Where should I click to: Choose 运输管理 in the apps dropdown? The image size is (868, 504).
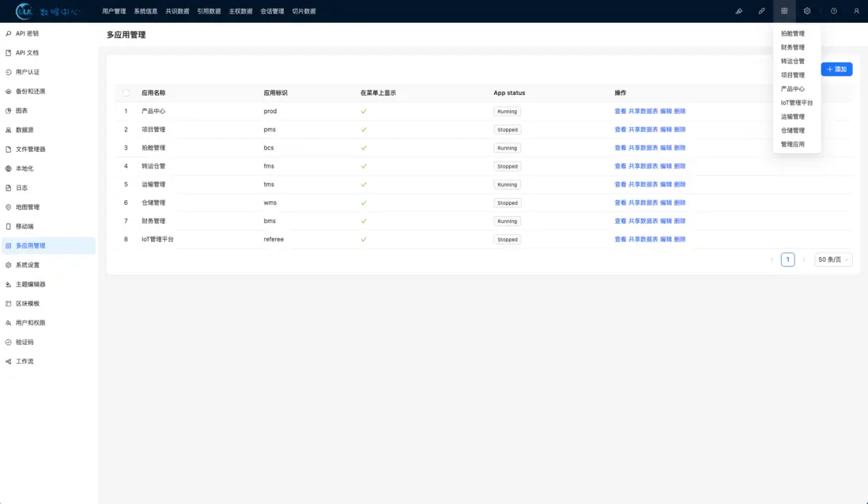797,117
